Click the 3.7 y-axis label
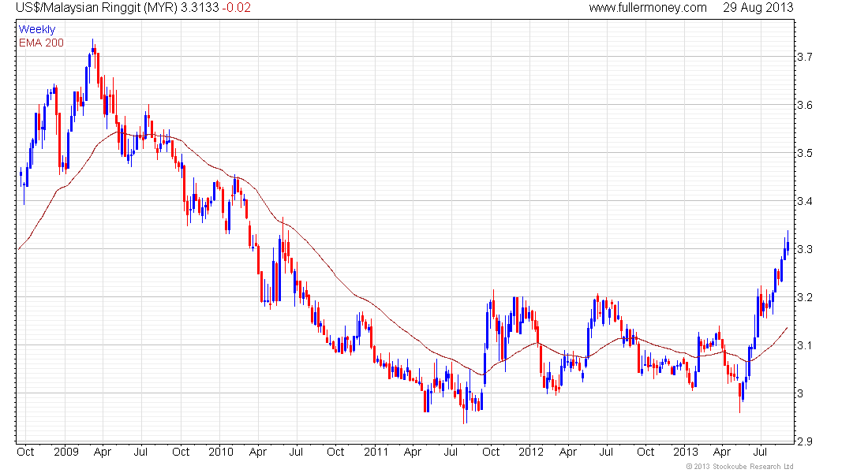The width and height of the screenshot is (868, 473). pyautogui.click(x=804, y=57)
